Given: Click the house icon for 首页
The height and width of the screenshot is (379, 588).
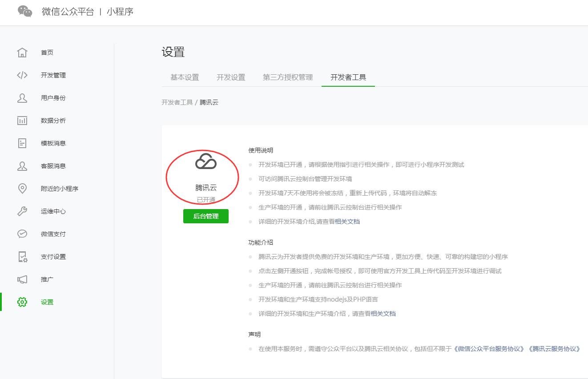Looking at the screenshot, I should (x=22, y=52).
